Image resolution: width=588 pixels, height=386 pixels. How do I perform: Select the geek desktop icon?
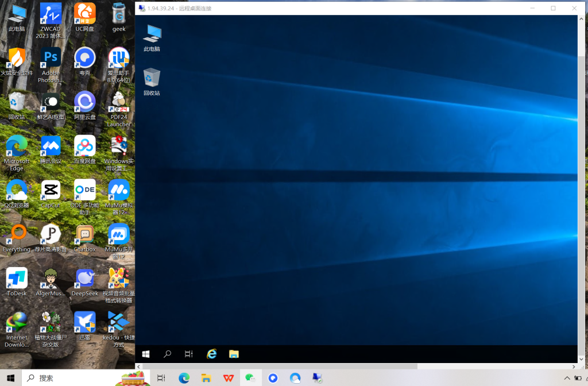click(x=119, y=18)
